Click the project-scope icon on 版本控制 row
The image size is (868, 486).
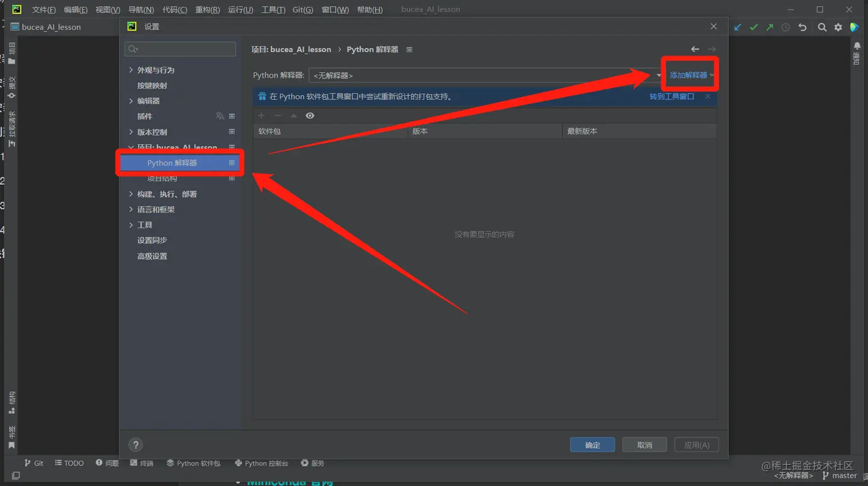[232, 131]
